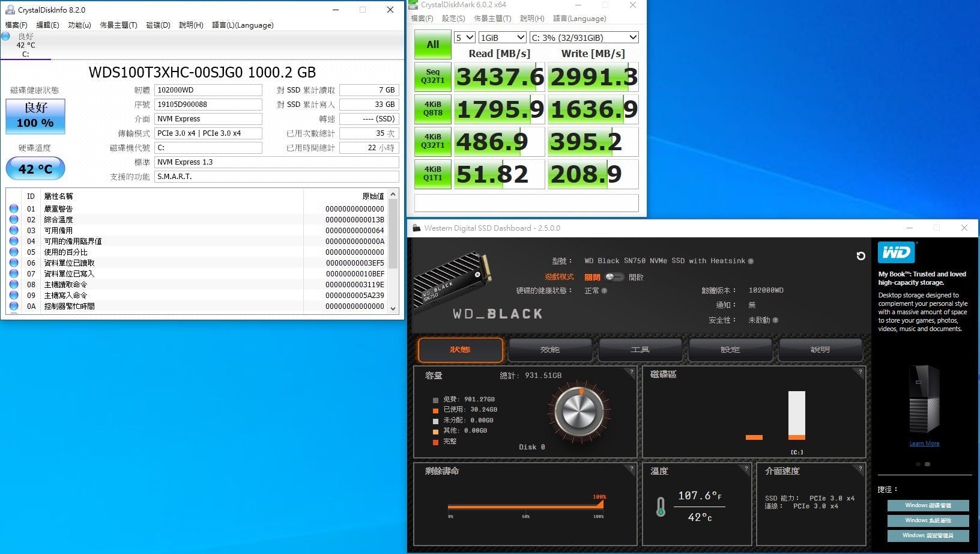The height and width of the screenshot is (554, 980).
Task: Open the test count dropdown showing 5
Action: (x=464, y=37)
